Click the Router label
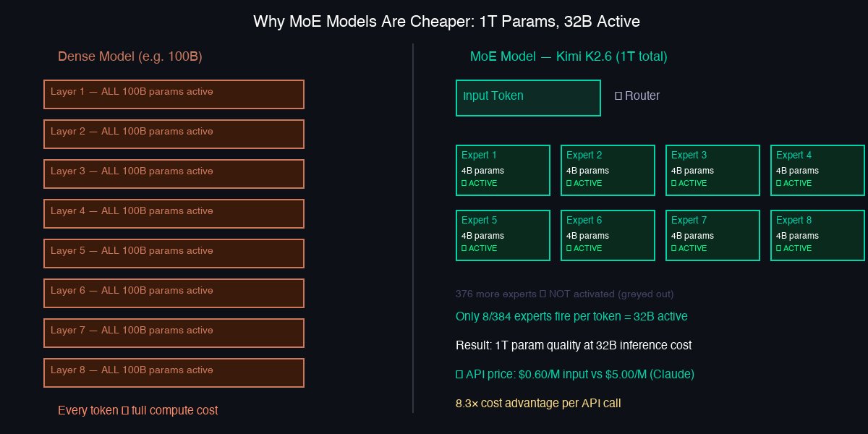 tap(637, 95)
